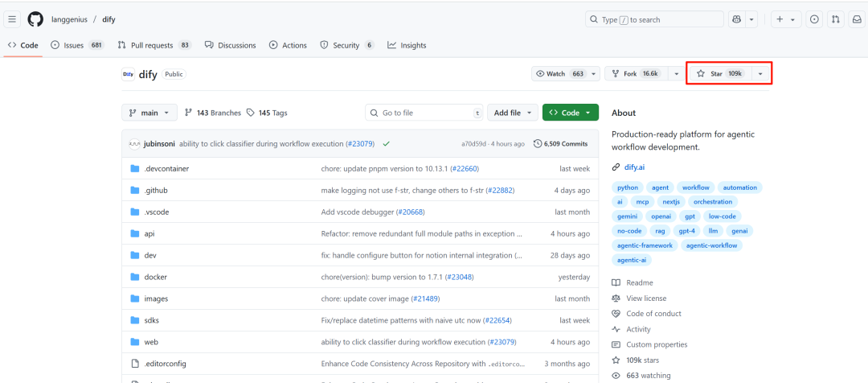
Task: Click the Readme book icon
Action: 616,282
